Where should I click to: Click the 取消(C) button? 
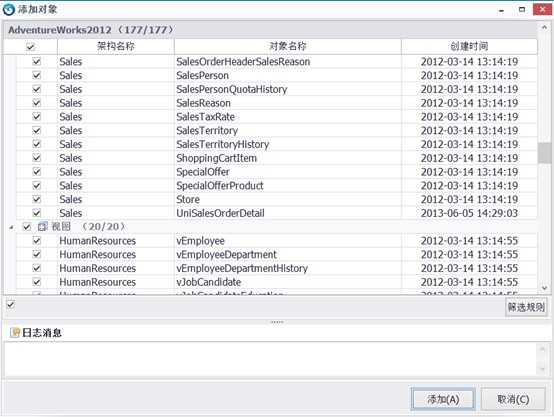pyautogui.click(x=513, y=399)
